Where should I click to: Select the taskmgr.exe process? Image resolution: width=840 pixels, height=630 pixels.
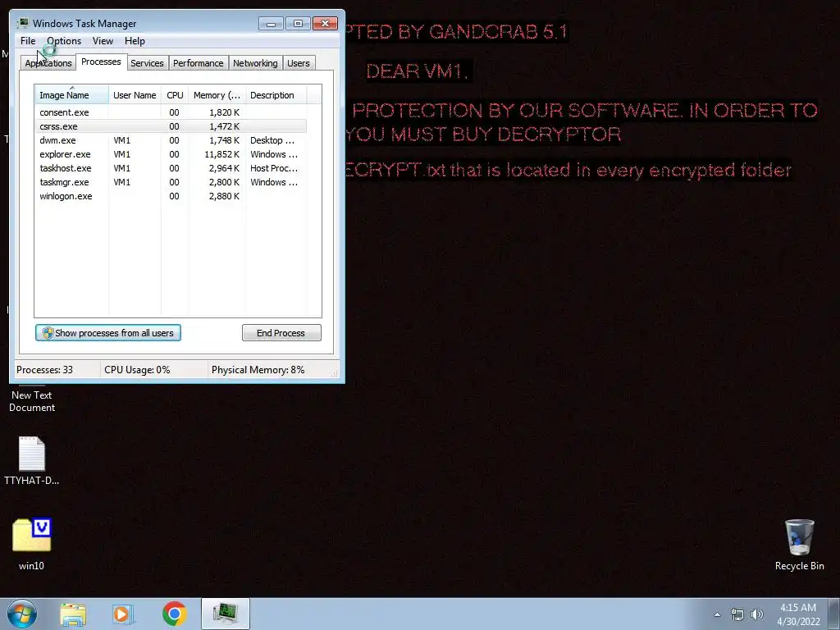(171, 182)
